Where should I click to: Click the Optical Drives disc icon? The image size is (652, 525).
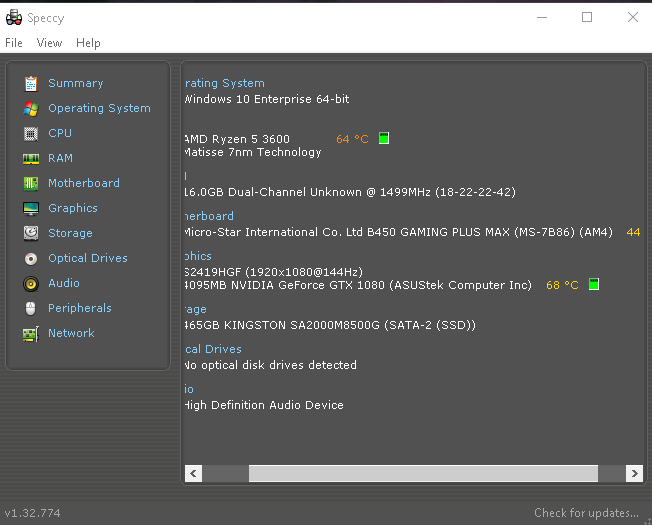coord(31,259)
